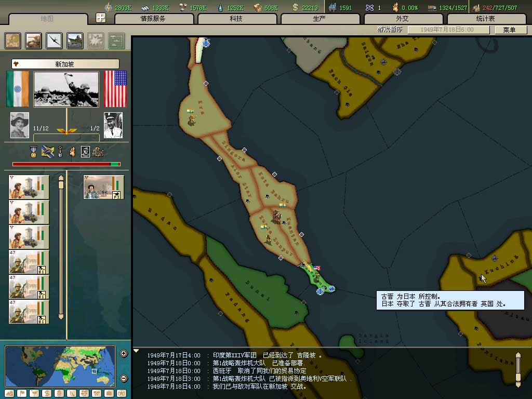
Task: Click the message log scrollbar thumb
Action: (x=518, y=377)
